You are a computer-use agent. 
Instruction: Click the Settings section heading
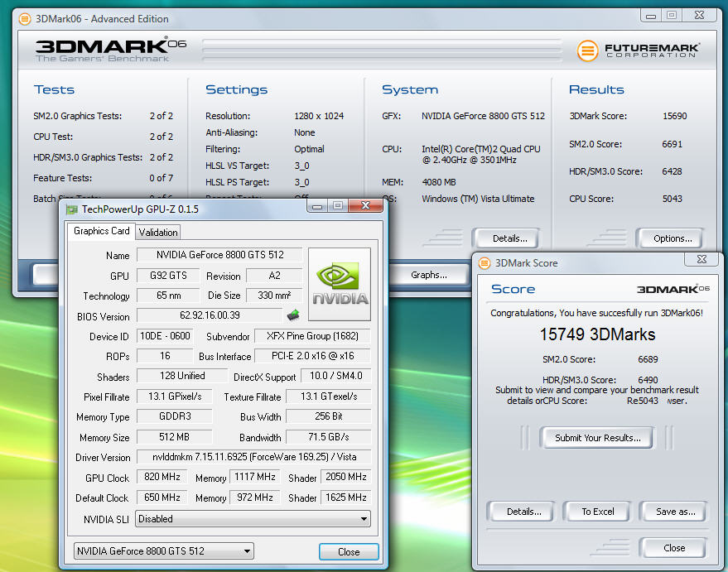click(236, 89)
